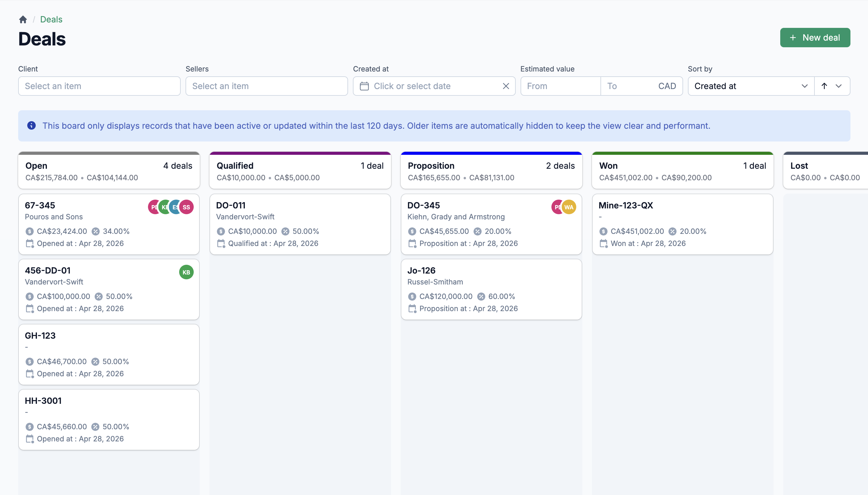Expand the sort direction chevron

pos(838,86)
